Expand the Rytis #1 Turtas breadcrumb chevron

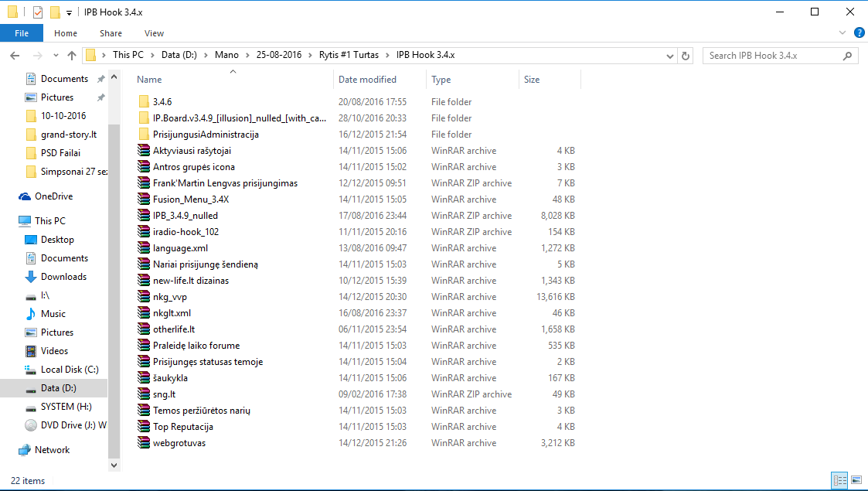click(387, 55)
